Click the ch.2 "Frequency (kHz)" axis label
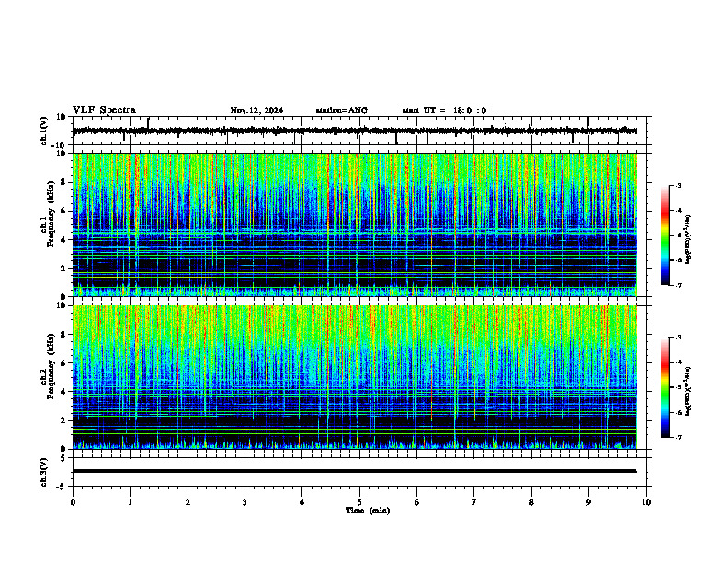728x563 pixels. click(x=51, y=365)
